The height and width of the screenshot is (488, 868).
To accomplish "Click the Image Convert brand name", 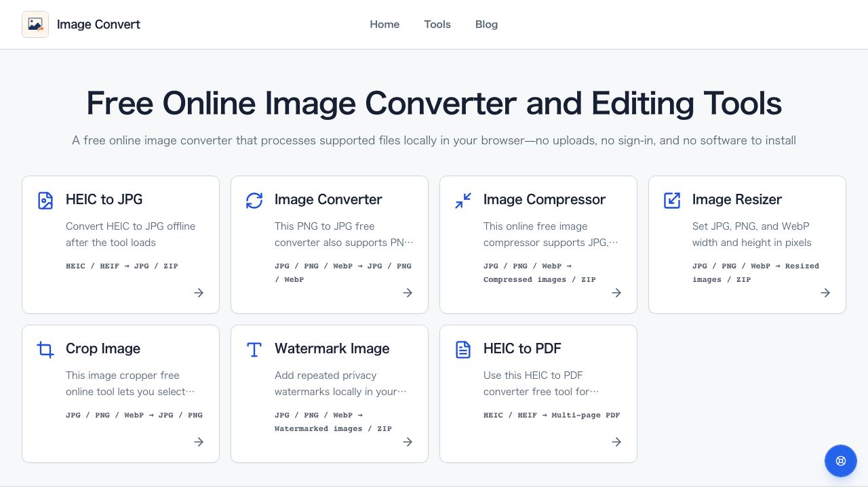I will point(98,24).
